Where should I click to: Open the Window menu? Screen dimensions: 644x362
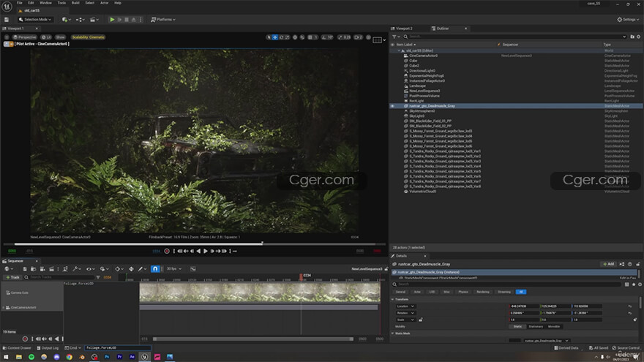pyautogui.click(x=45, y=3)
